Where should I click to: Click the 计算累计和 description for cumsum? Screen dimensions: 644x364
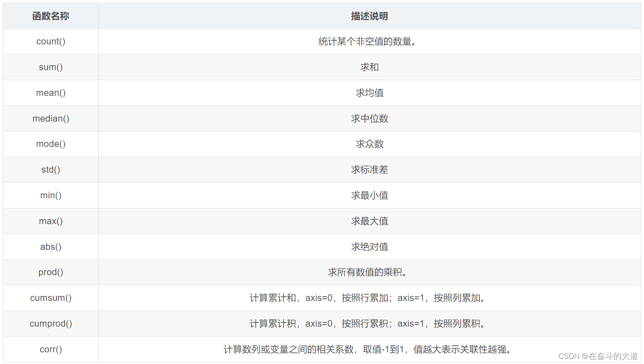point(369,298)
